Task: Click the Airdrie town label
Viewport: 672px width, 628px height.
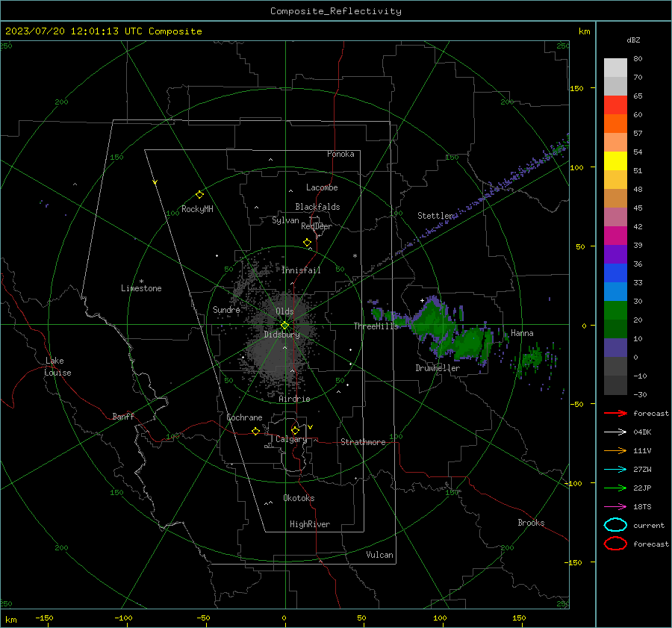Action: (294, 399)
